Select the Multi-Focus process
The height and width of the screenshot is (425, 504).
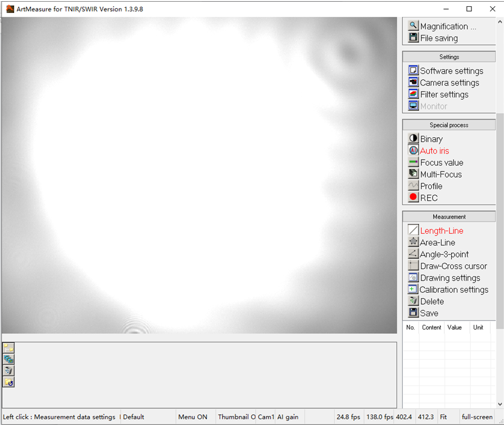[441, 174]
